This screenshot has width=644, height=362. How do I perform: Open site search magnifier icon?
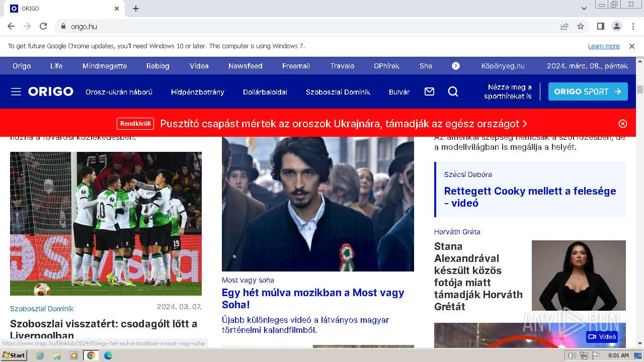click(453, 92)
